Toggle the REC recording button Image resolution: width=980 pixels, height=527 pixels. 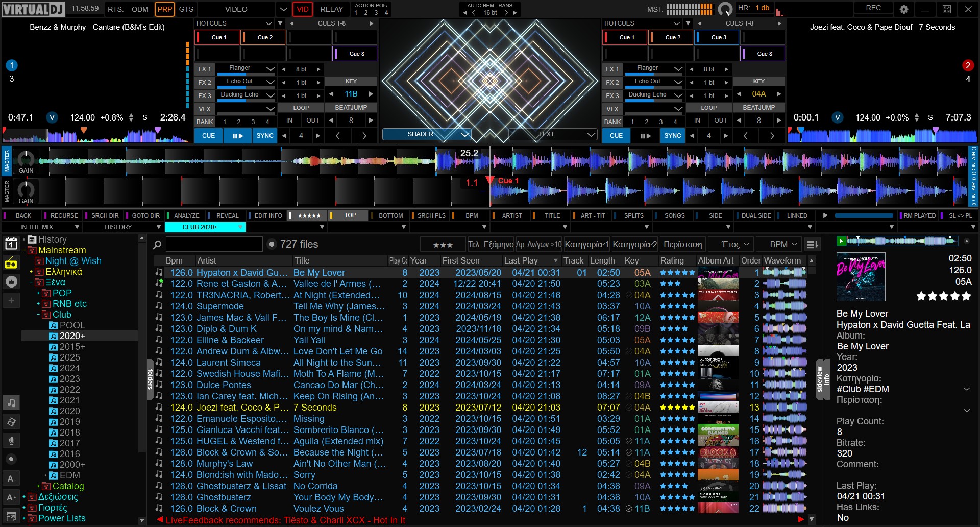(x=873, y=8)
